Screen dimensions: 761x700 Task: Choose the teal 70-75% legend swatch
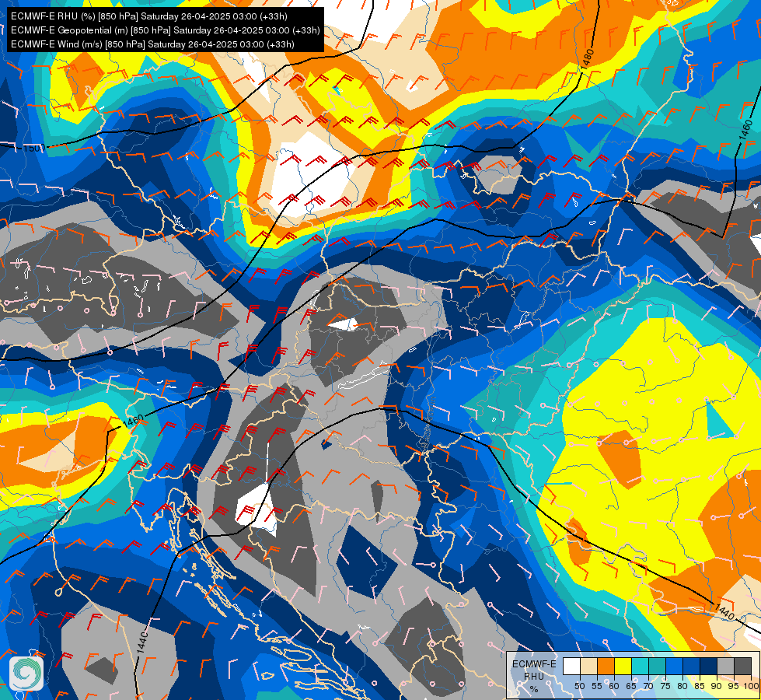click(658, 666)
